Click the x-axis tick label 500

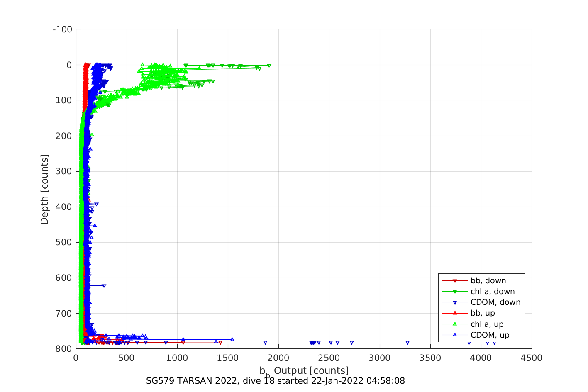click(x=127, y=358)
